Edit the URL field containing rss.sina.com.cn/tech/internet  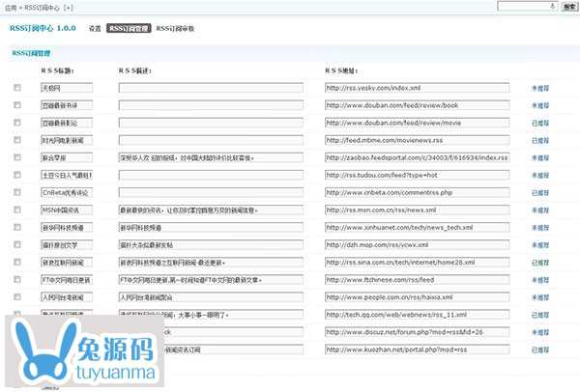pyautogui.click(x=418, y=263)
